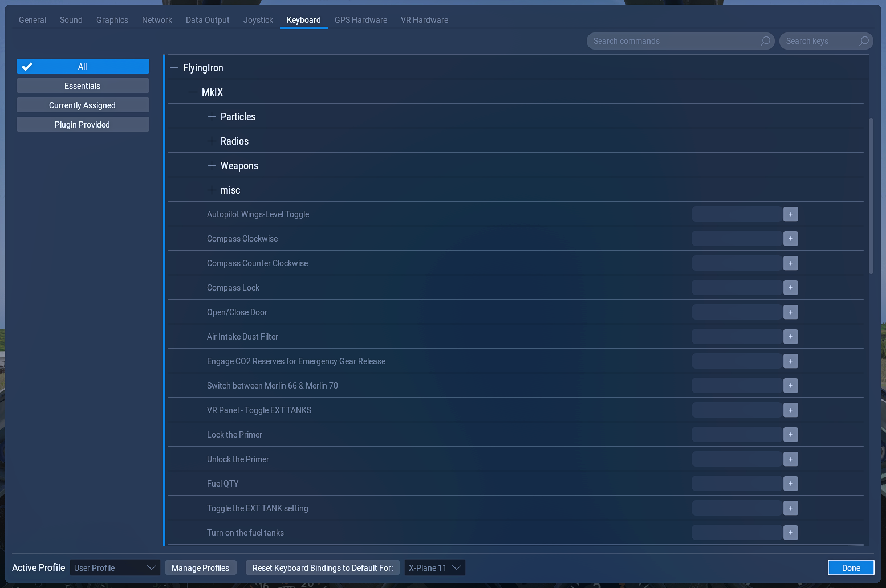Click key field for Lock the Primer
Screen dimensions: 886x588
(737, 435)
